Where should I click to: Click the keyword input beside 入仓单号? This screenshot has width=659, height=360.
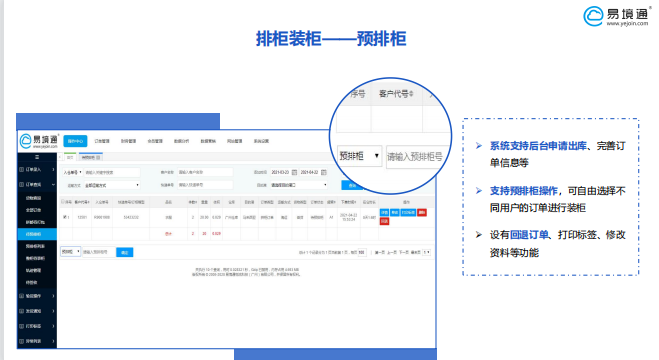pos(112,172)
